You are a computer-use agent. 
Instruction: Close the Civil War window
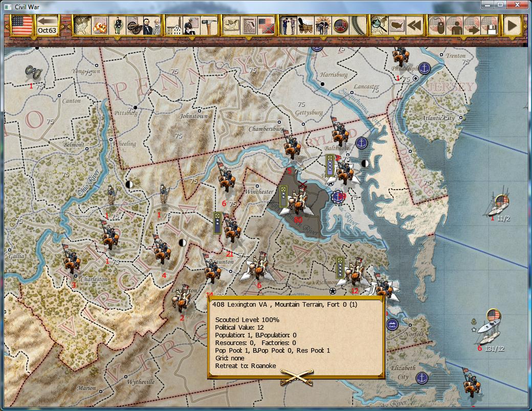(517, 5)
